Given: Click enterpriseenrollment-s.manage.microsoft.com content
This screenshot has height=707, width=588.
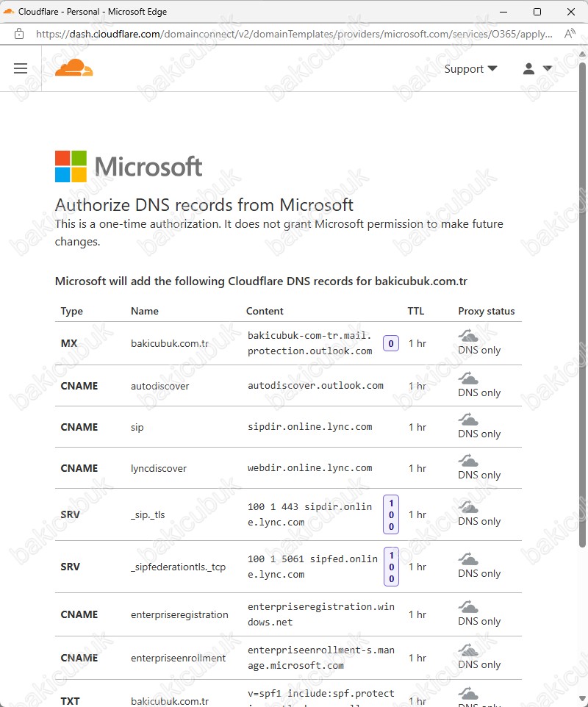Looking at the screenshot, I should [x=321, y=658].
